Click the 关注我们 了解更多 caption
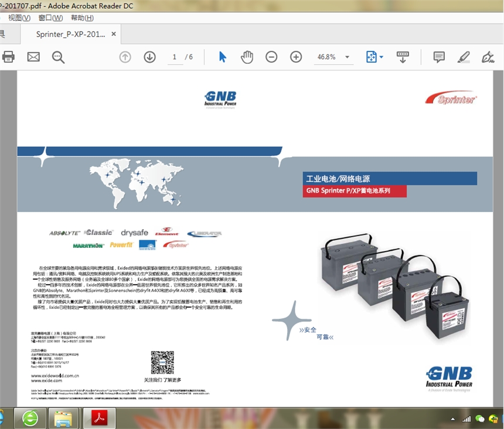 click(x=162, y=380)
